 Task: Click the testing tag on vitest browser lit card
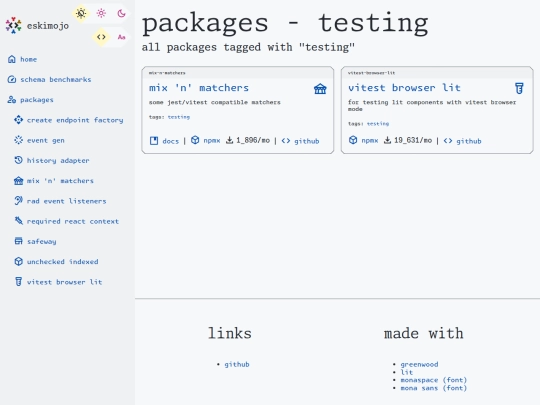[x=378, y=124]
